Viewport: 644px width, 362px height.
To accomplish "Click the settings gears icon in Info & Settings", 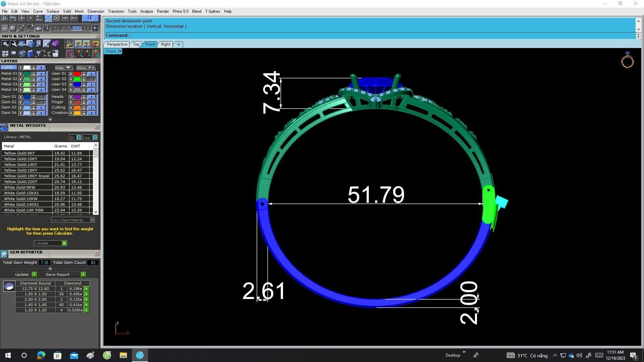I will click(5, 44).
